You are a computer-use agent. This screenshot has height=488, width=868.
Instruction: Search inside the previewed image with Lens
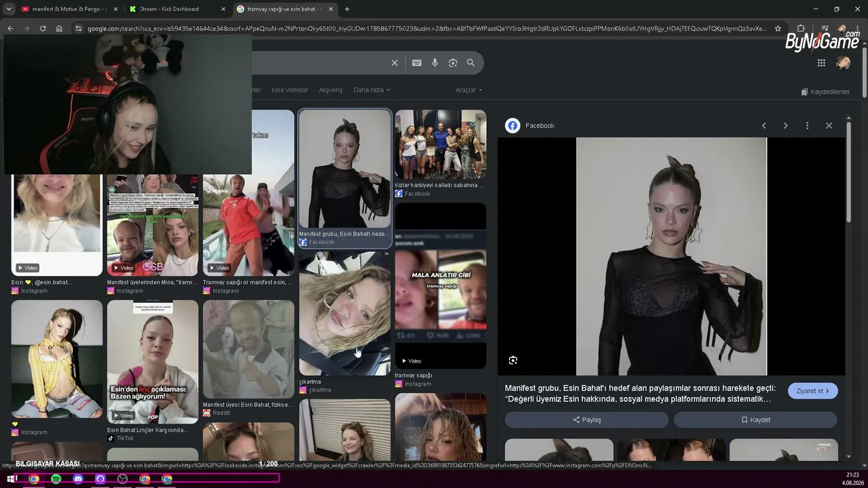(x=513, y=361)
